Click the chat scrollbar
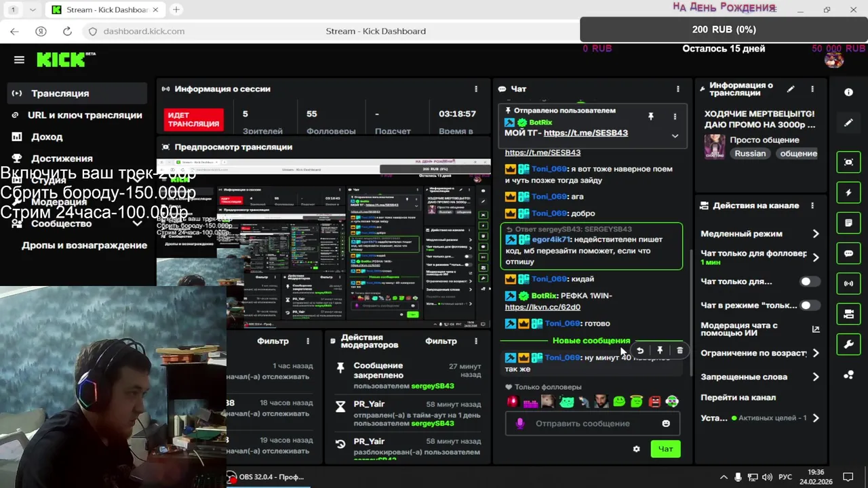Viewport: 868px width, 488px height. coord(690,312)
